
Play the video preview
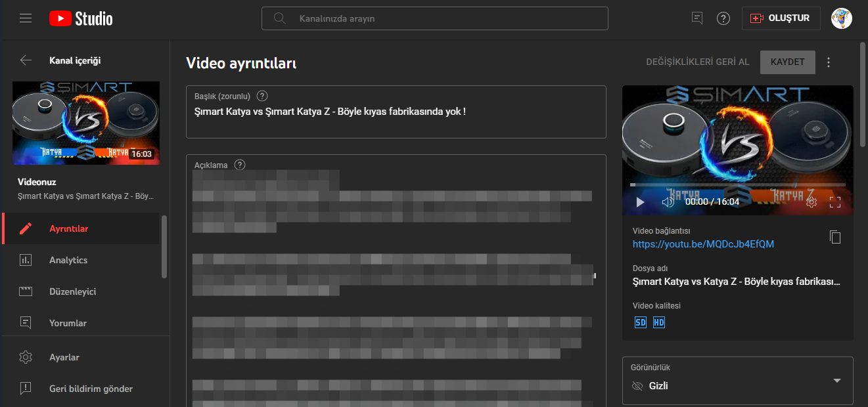tap(641, 202)
